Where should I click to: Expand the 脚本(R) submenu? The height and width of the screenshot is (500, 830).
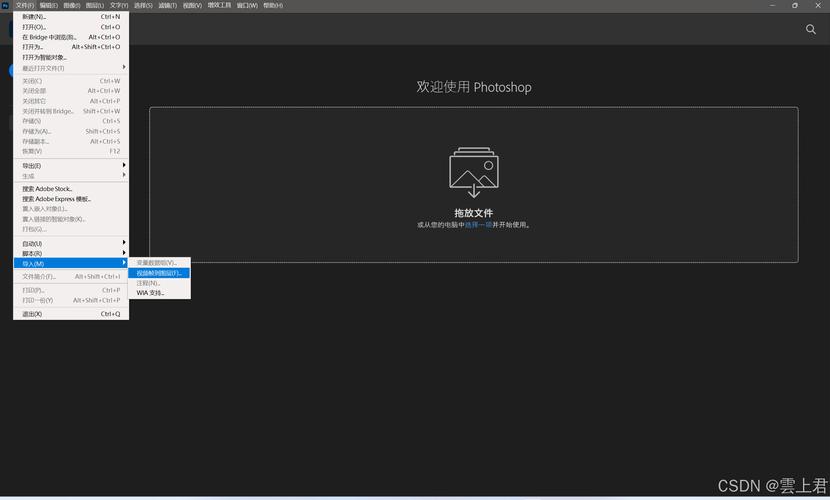pos(71,253)
